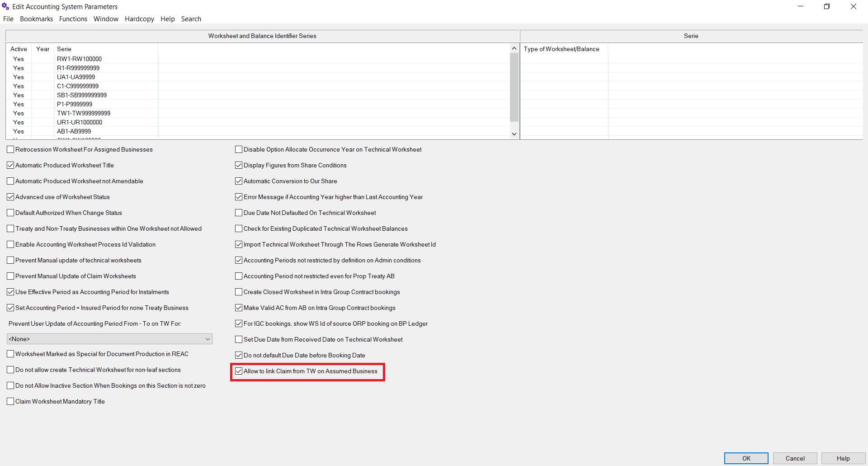Check Due Date Not Defaulted On Technical Worksheet

coord(239,212)
